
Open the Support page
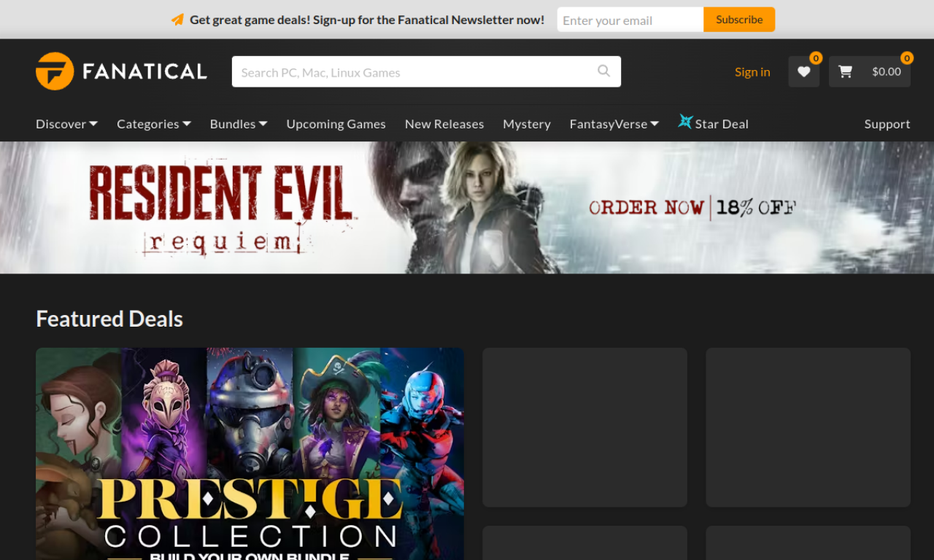point(887,123)
